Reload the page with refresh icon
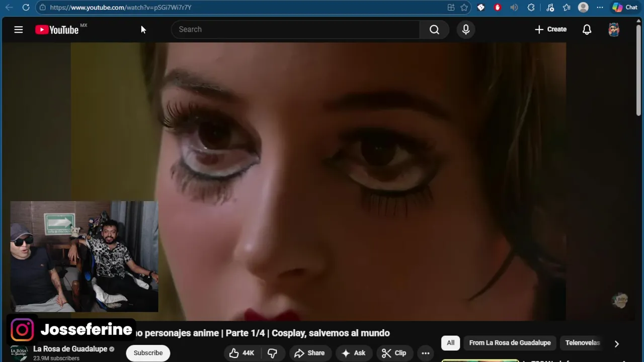 point(26,8)
